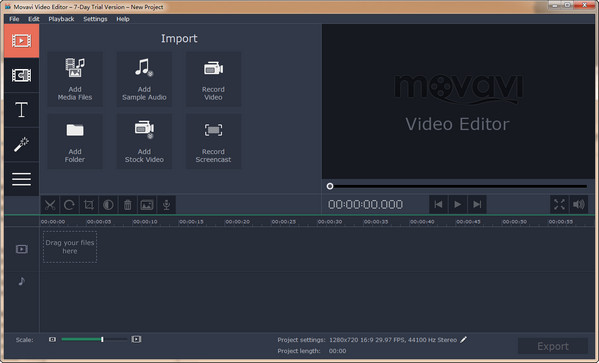Click Record Video
The width and height of the screenshot is (599, 363).
[x=213, y=79]
